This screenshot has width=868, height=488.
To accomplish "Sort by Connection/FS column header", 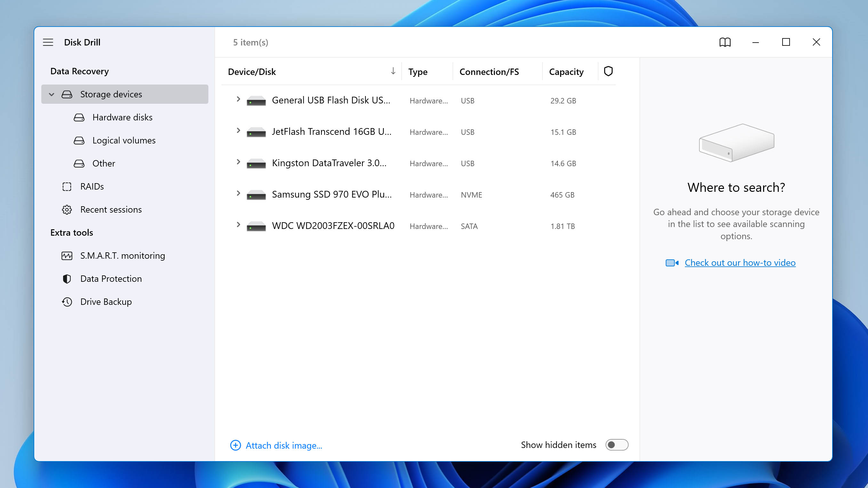I will pos(489,71).
